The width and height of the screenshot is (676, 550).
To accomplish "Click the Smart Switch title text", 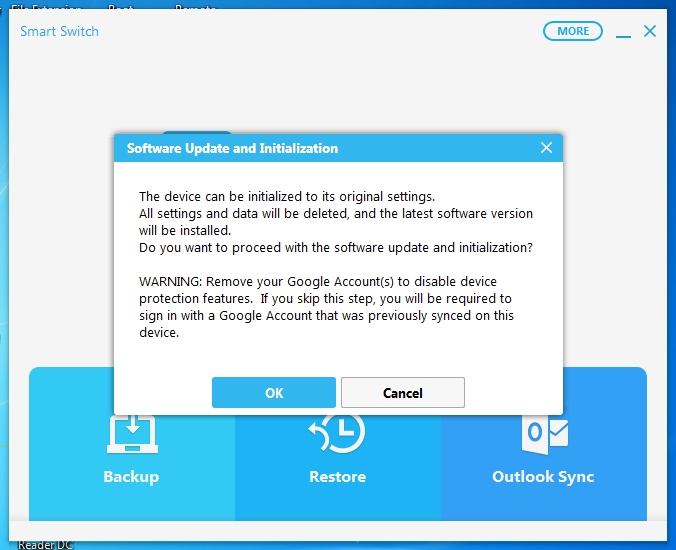I will coord(59,31).
